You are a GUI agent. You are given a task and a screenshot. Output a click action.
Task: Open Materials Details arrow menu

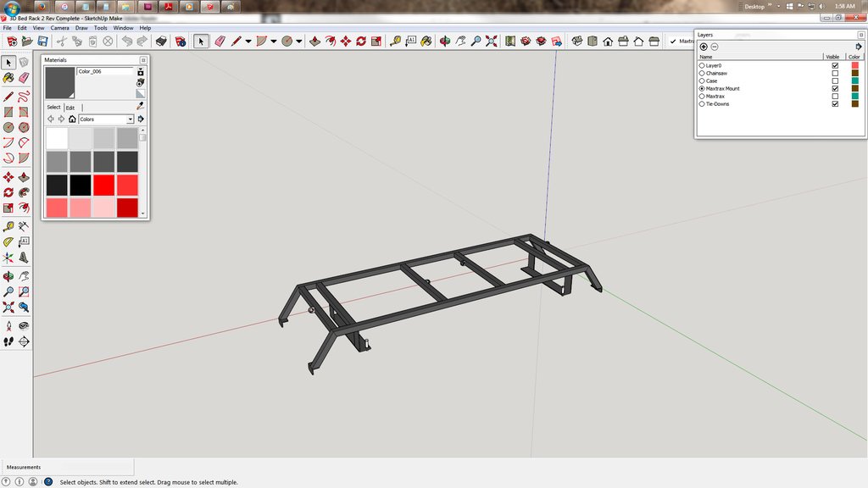(141, 119)
